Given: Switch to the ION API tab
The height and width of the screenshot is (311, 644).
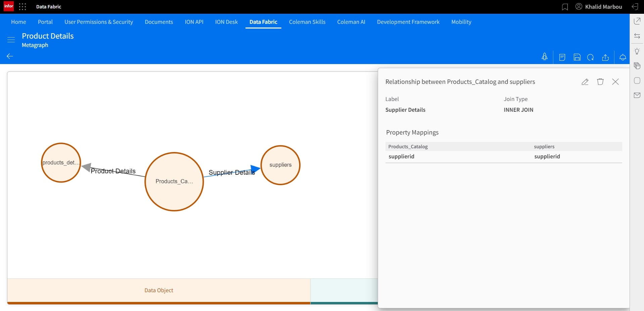Looking at the screenshot, I should pos(194,22).
